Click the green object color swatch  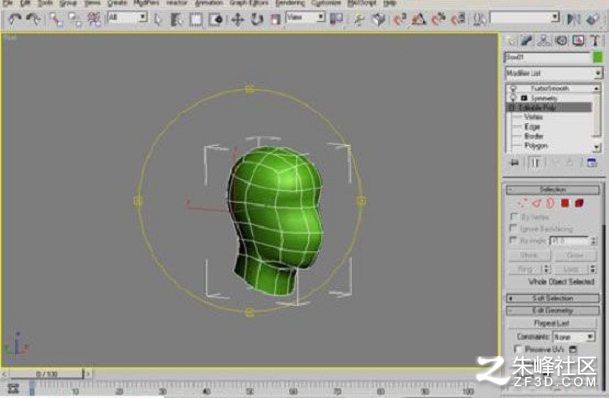tap(598, 57)
